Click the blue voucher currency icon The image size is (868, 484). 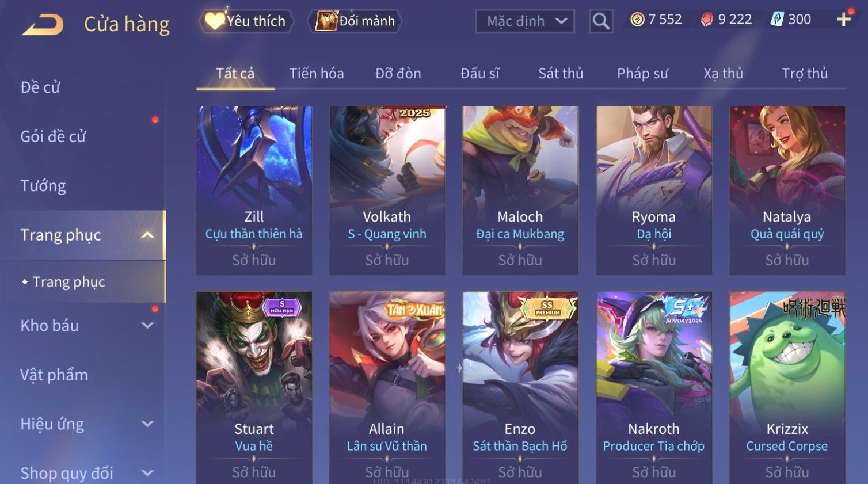click(x=777, y=20)
